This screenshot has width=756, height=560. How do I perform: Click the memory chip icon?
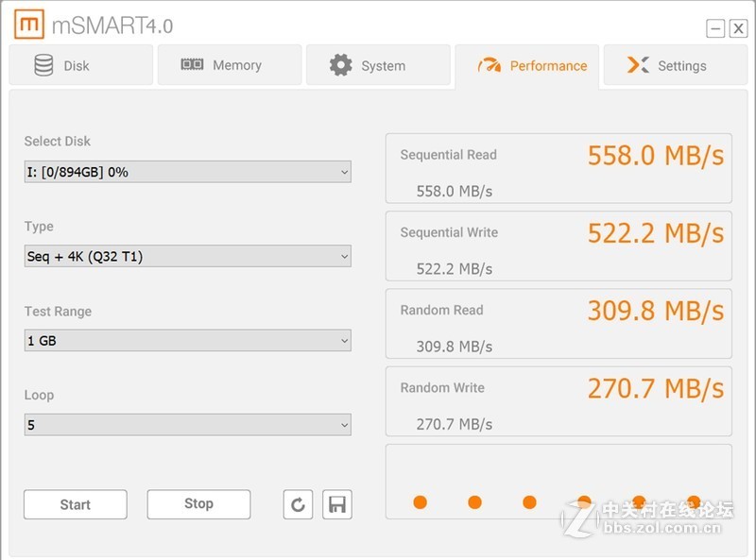pyautogui.click(x=192, y=64)
